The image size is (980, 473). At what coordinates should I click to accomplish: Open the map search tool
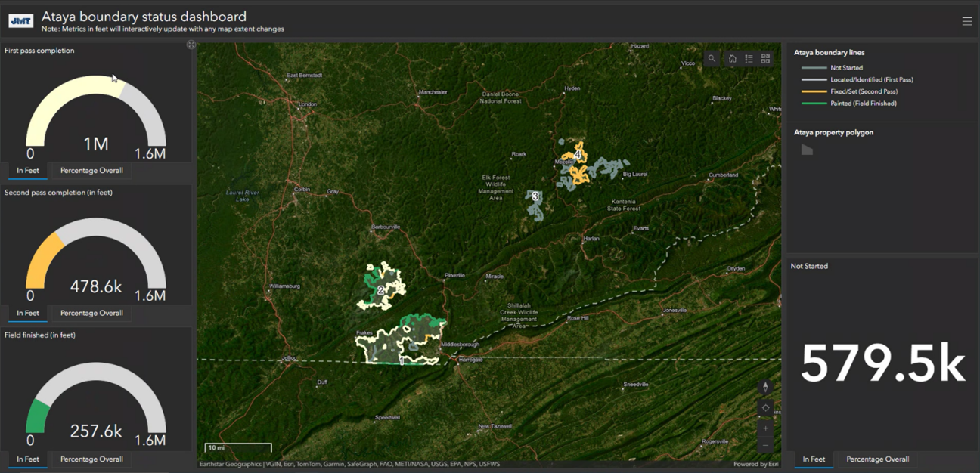tap(712, 59)
